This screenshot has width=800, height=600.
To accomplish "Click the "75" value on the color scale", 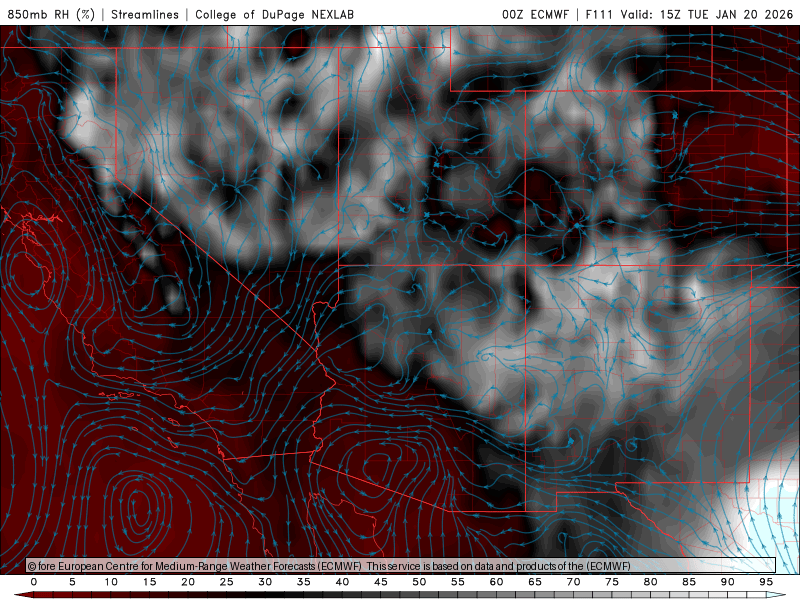I will point(612,582).
